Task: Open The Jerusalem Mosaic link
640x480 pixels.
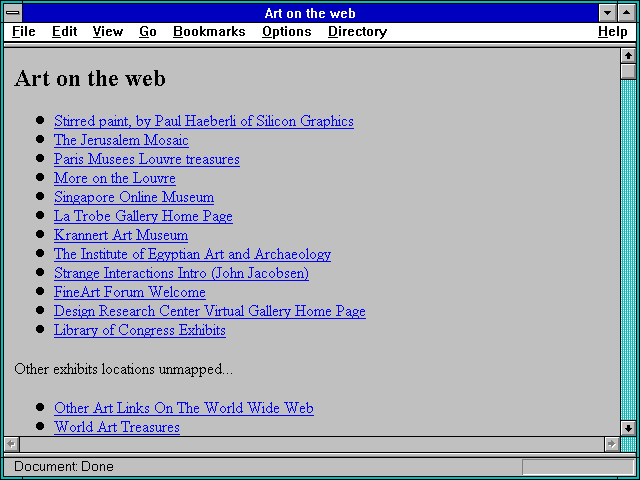Action: tap(121, 140)
